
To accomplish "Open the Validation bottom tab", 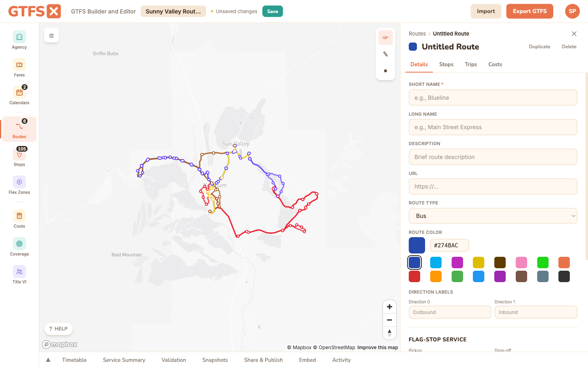I will click(x=174, y=360).
